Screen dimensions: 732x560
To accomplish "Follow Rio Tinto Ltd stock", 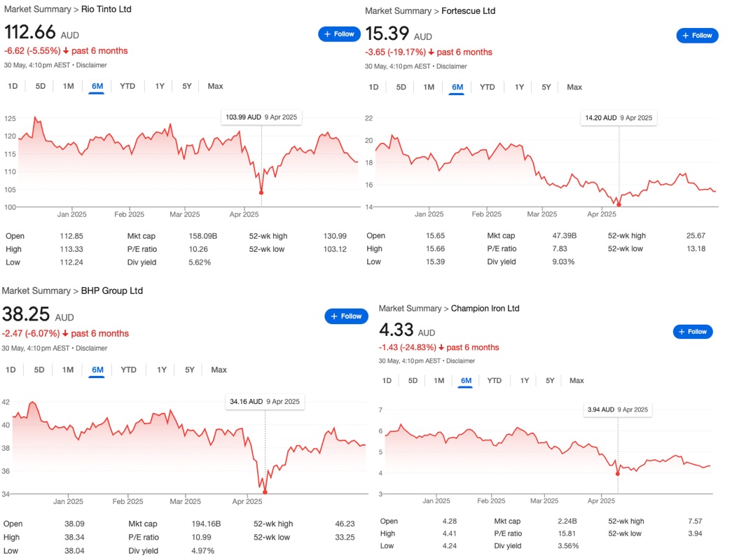I will (340, 34).
